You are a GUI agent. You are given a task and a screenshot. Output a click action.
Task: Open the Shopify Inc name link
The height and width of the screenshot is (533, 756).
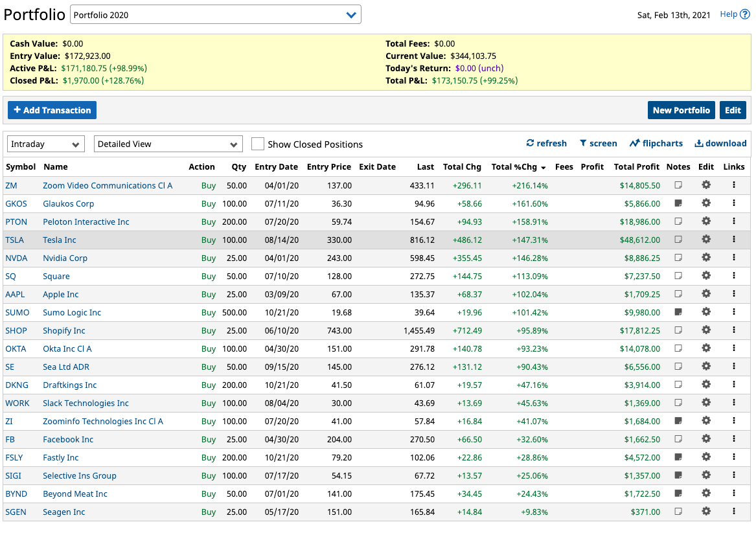pyautogui.click(x=63, y=330)
